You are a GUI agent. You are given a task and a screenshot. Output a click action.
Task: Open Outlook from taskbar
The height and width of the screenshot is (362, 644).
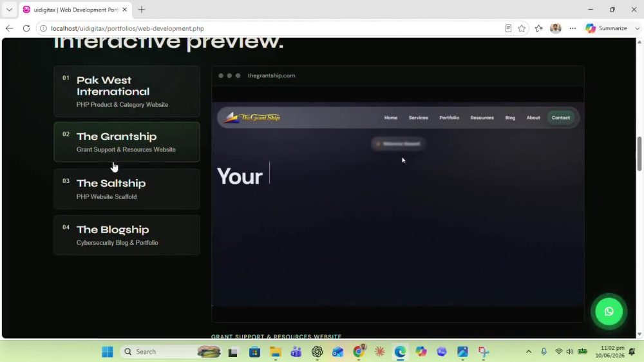pyautogui.click(x=337, y=352)
